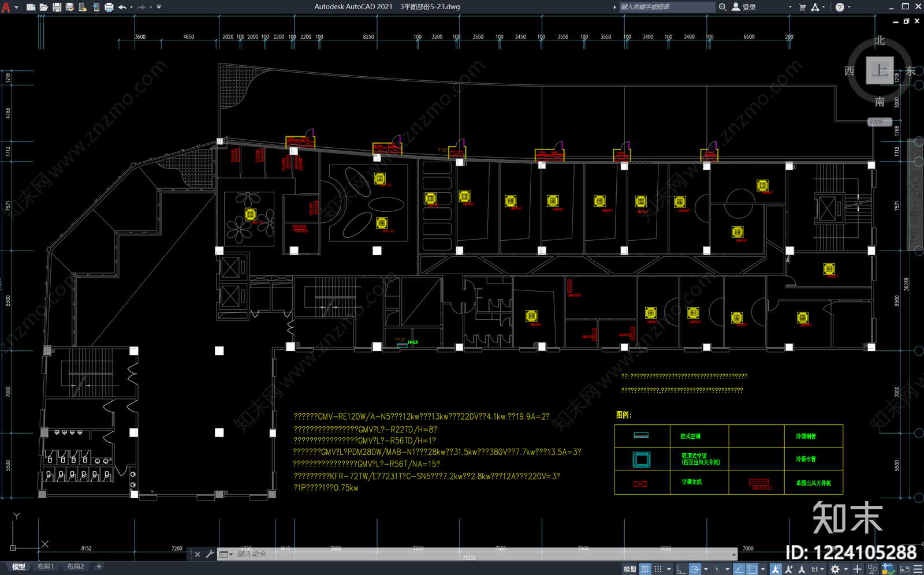
Task: Toggle 2D object snap square icon
Action: point(752,569)
